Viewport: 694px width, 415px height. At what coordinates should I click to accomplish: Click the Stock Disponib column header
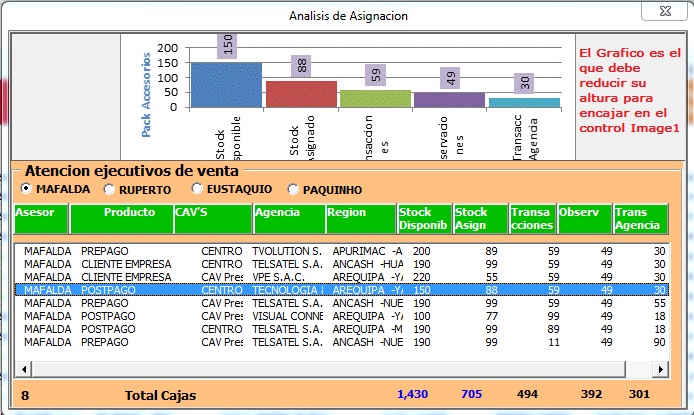click(424, 219)
